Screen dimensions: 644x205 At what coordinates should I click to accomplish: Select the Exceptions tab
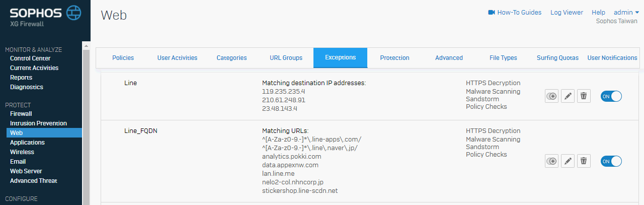[340, 58]
